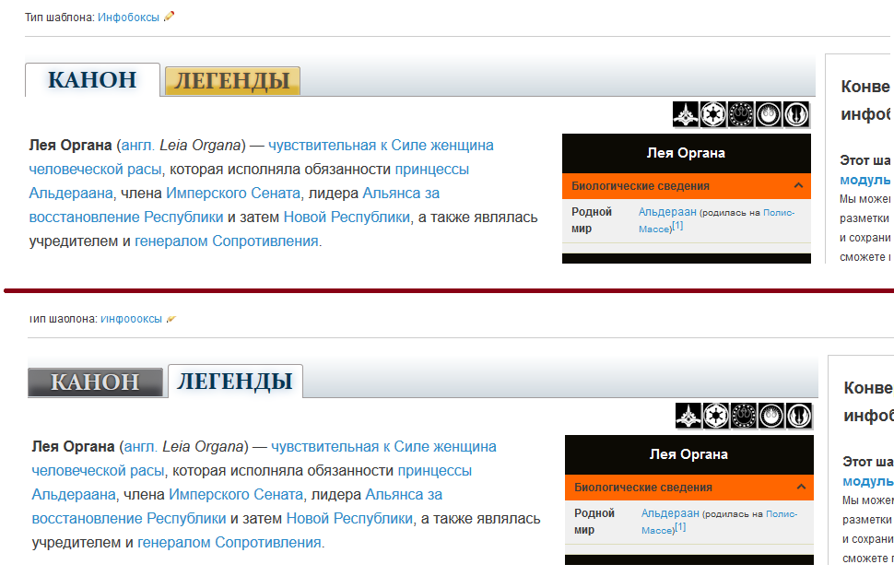Open 'Альдераан' homeworld link in the upper infobox
This screenshot has width=894, height=588.
[667, 212]
